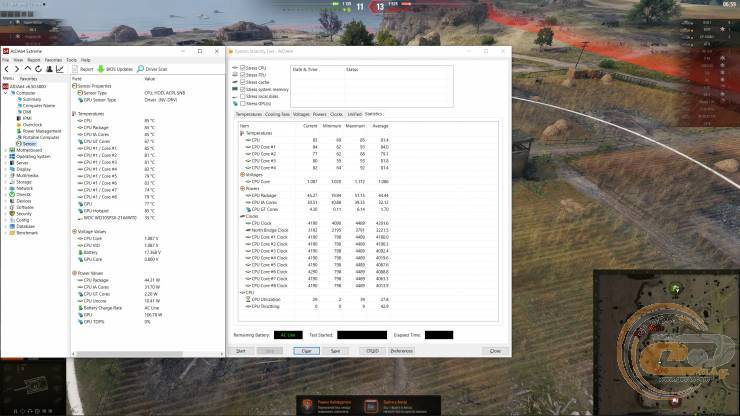Click the Save button
Screen dimensions: 740x416
pos(336,351)
